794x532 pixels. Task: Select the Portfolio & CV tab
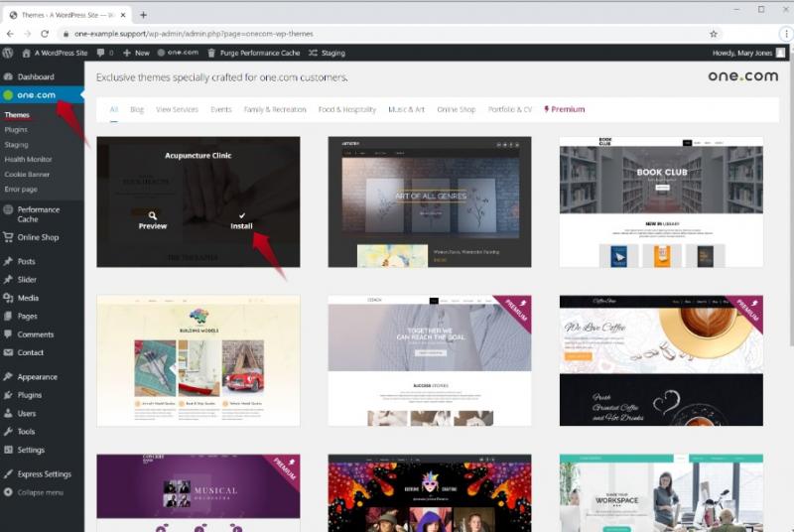[x=510, y=109]
